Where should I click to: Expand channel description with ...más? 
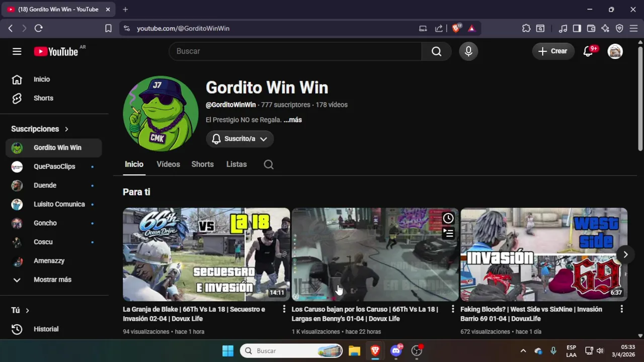[292, 120]
